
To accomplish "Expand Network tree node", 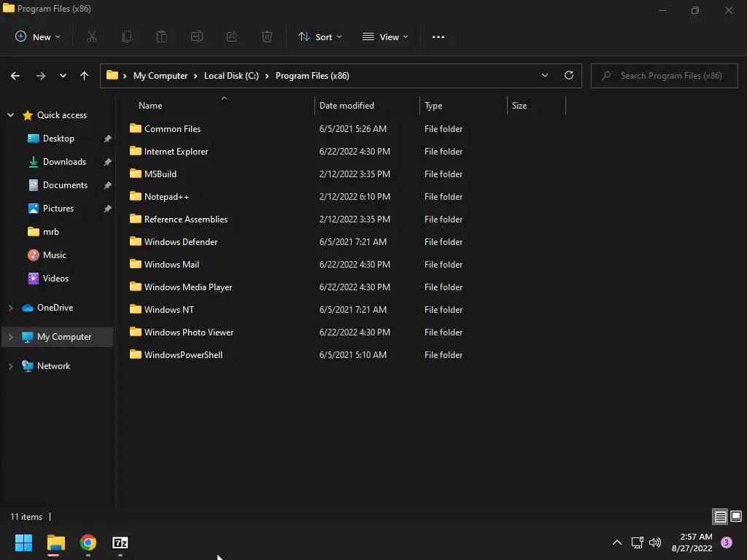I will (10, 366).
